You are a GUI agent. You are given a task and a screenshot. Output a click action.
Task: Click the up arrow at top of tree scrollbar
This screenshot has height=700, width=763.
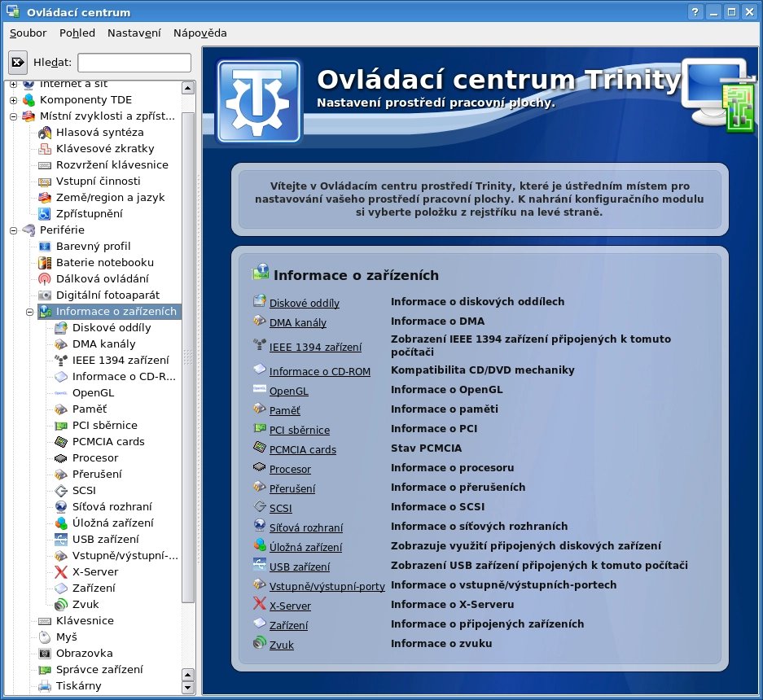(x=188, y=88)
